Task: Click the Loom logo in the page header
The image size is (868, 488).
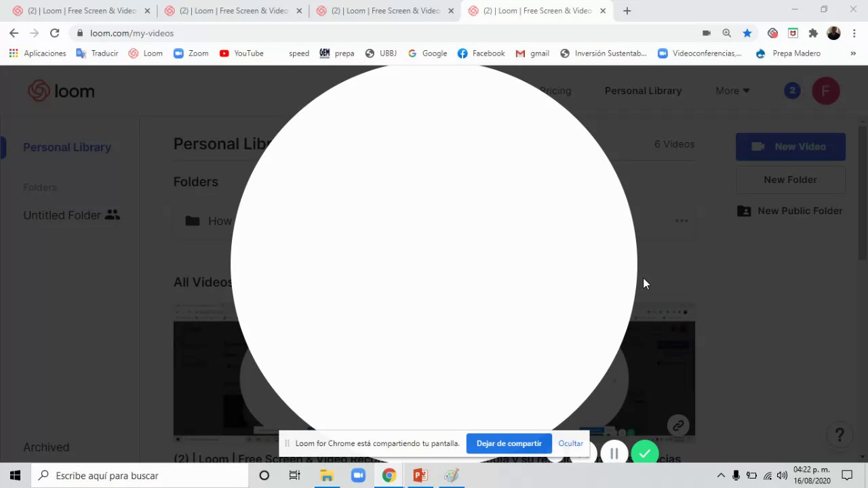Action: click(61, 91)
